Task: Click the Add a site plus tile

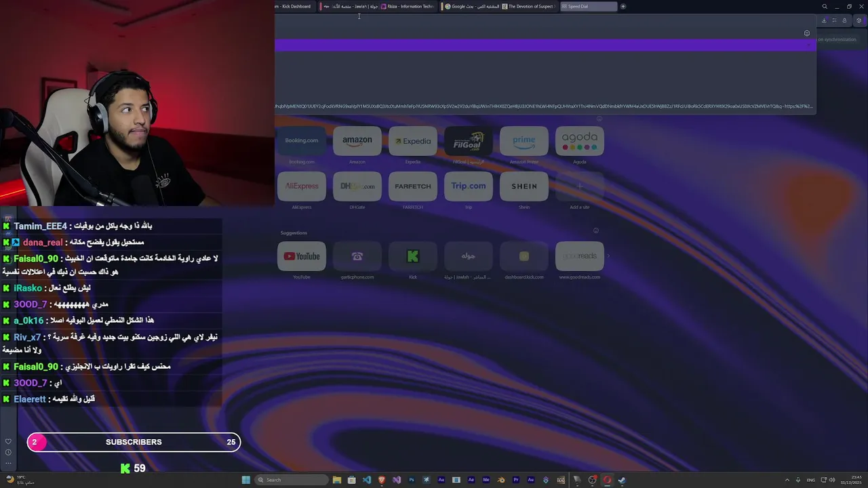Action: (x=580, y=186)
